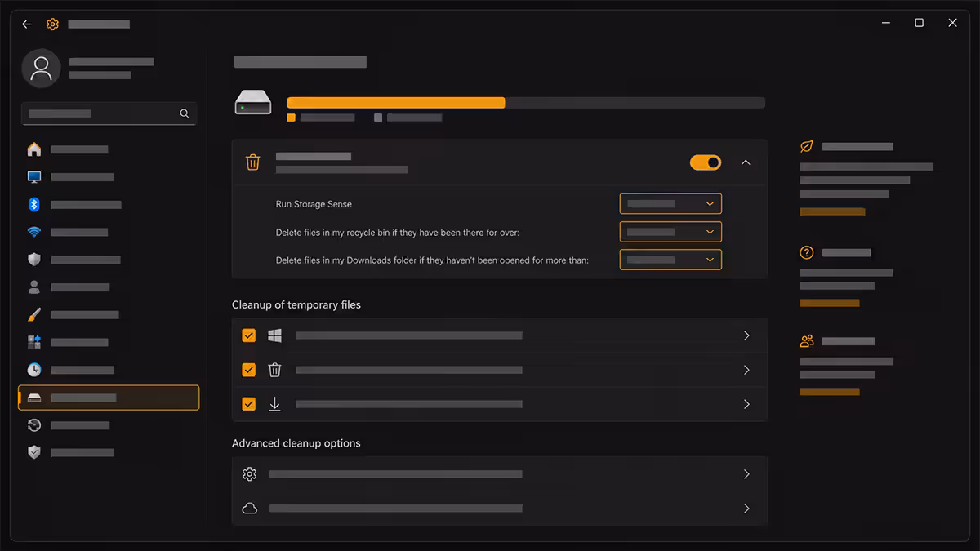Viewport: 980px width, 551px height.
Task: Expand the Windows logo row chevron
Action: [746, 335]
